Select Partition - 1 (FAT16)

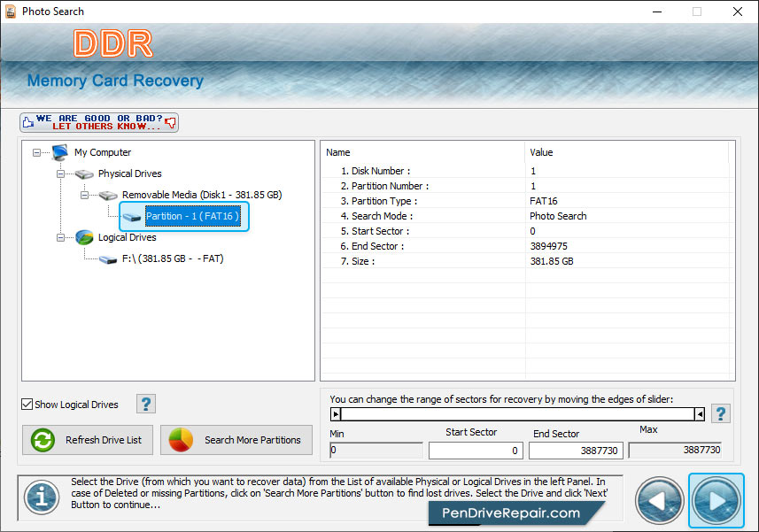click(193, 216)
